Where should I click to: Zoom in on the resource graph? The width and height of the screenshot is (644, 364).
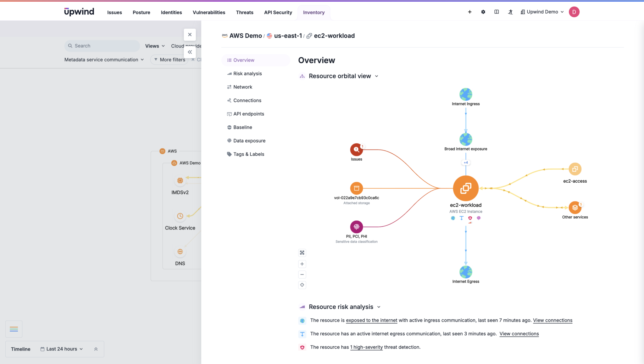tap(302, 264)
